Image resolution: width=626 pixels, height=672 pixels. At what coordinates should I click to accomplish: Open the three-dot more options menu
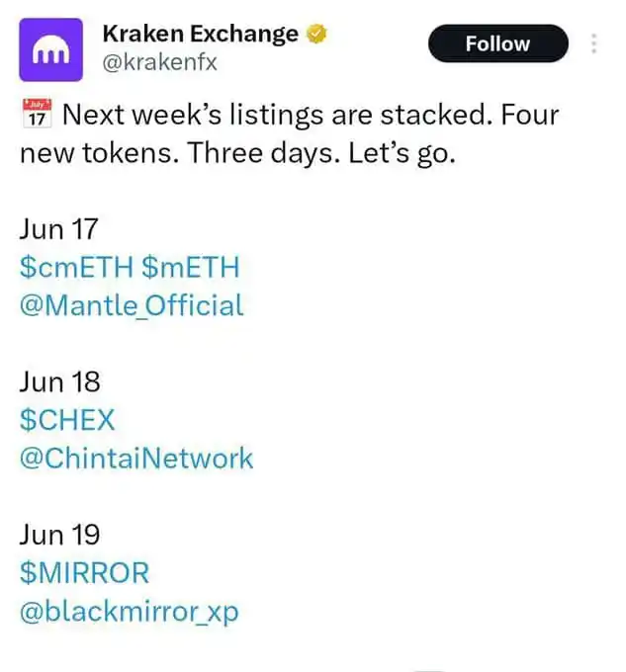pos(593,43)
